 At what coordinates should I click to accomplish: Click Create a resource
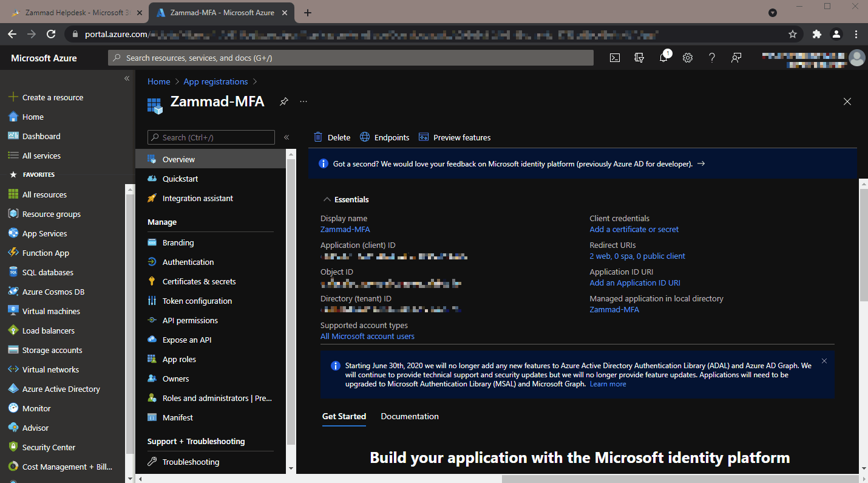tap(63, 97)
